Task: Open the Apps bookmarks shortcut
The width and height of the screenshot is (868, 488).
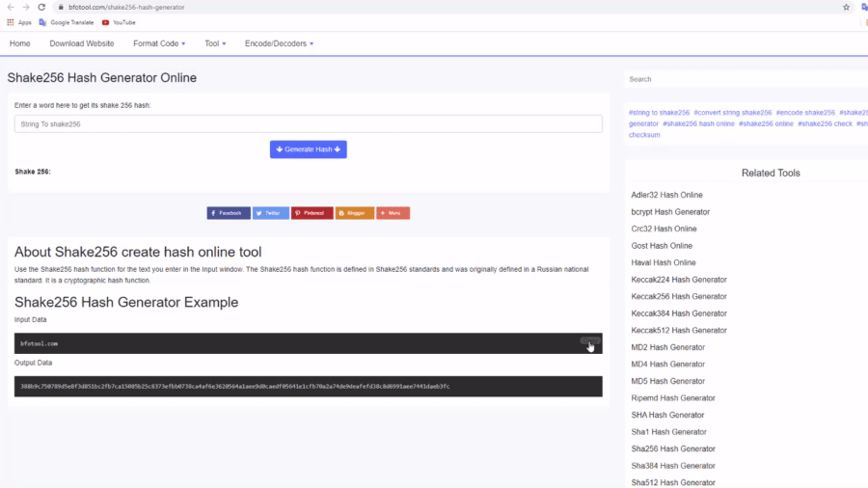Action: (x=19, y=22)
